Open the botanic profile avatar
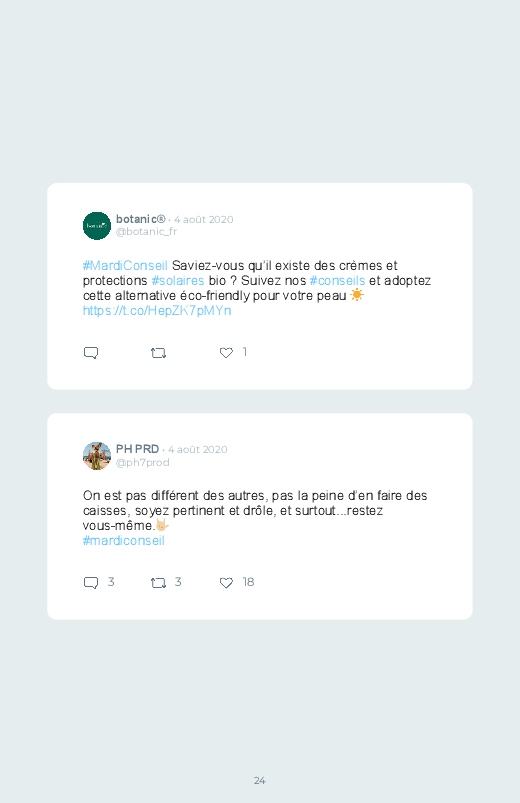Image resolution: width=520 pixels, height=803 pixels. (x=97, y=226)
